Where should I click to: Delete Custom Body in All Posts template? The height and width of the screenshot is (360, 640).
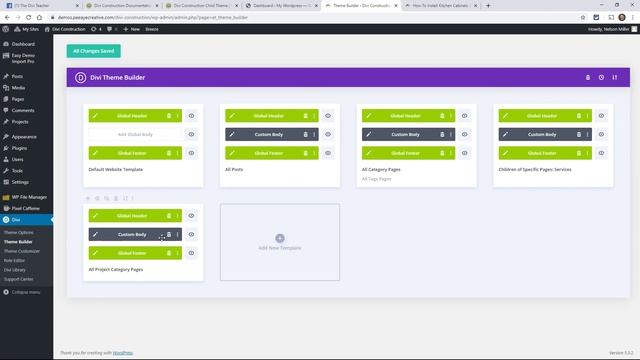(305, 134)
